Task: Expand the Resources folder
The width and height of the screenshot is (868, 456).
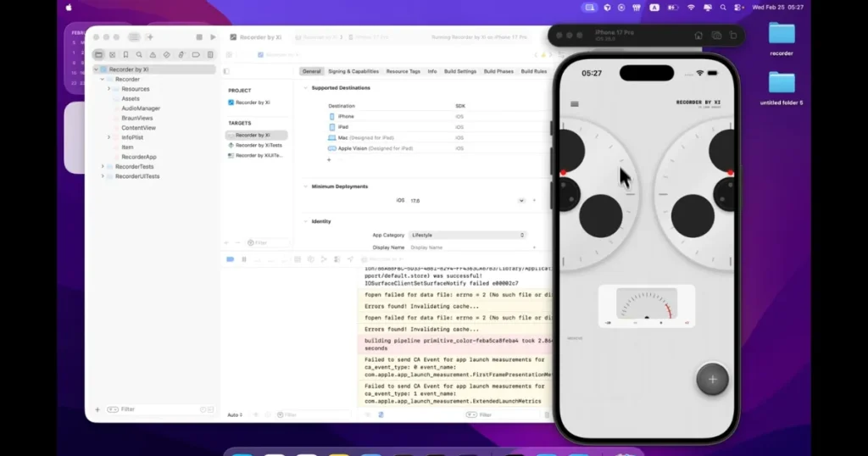Action: coord(108,89)
